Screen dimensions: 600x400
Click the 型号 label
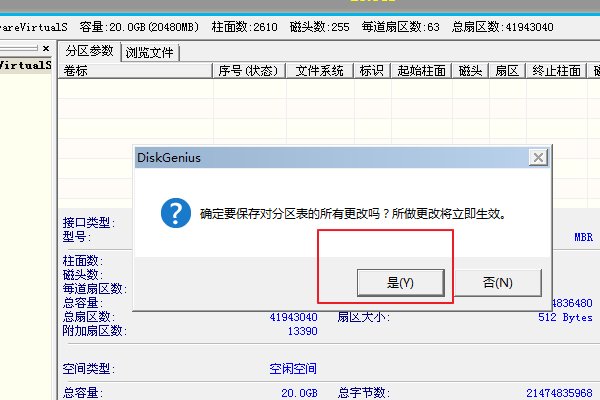point(77,237)
